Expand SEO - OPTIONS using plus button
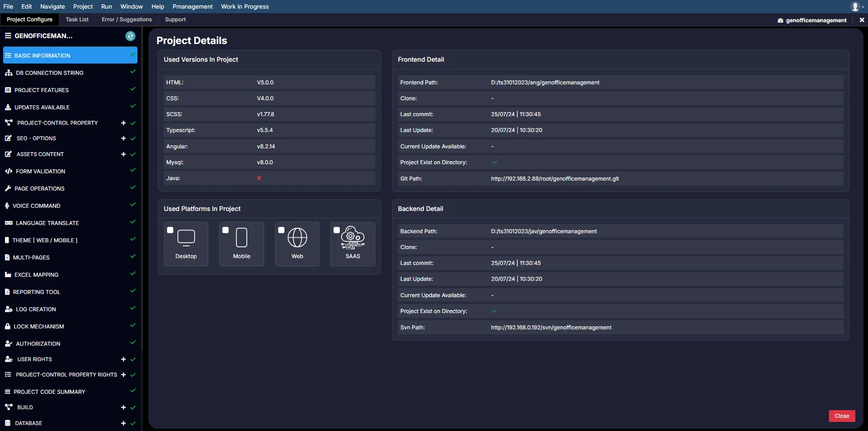The height and width of the screenshot is (431, 868). click(x=123, y=138)
